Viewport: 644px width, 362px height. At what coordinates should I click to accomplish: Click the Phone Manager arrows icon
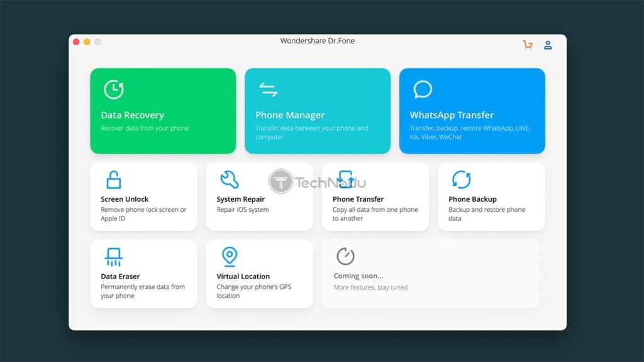click(x=268, y=89)
